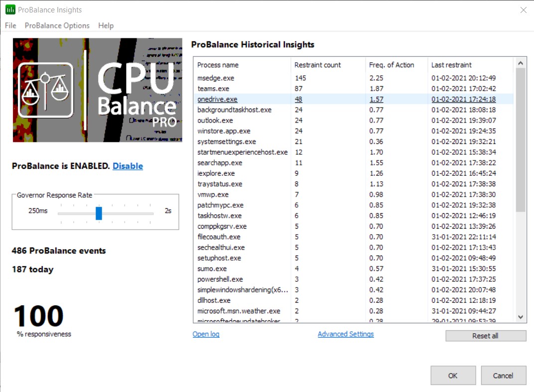This screenshot has height=392, width=534.
Task: Select the taskhostw.exe row
Action: [x=354, y=216]
